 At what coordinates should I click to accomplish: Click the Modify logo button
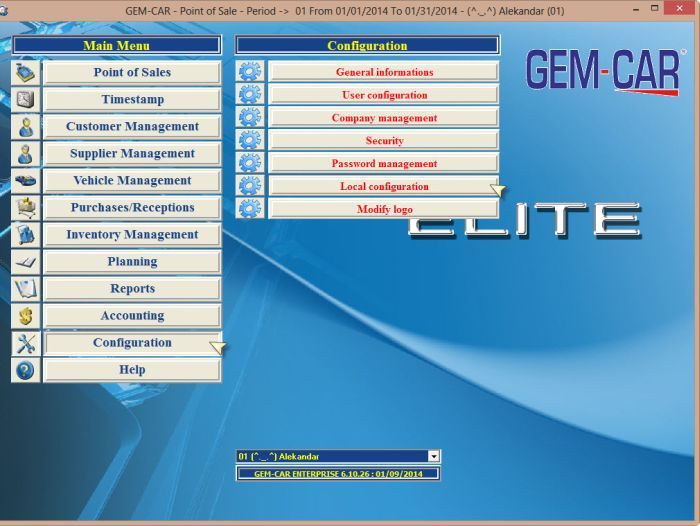click(384, 209)
